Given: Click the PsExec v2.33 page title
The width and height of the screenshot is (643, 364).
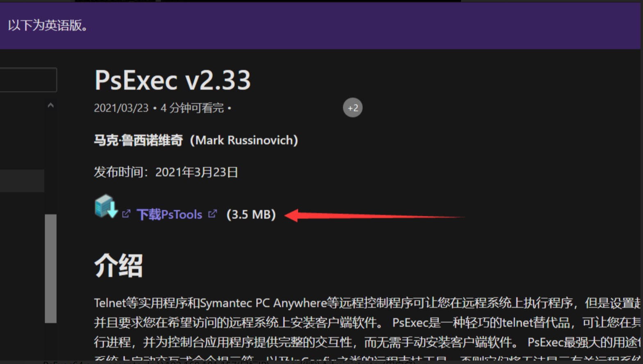Looking at the screenshot, I should point(172,80).
